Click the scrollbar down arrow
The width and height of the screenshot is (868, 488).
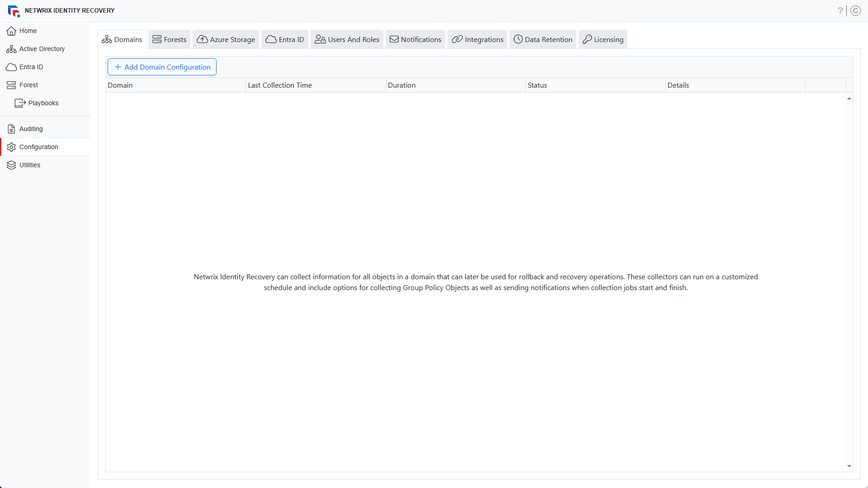pyautogui.click(x=849, y=466)
